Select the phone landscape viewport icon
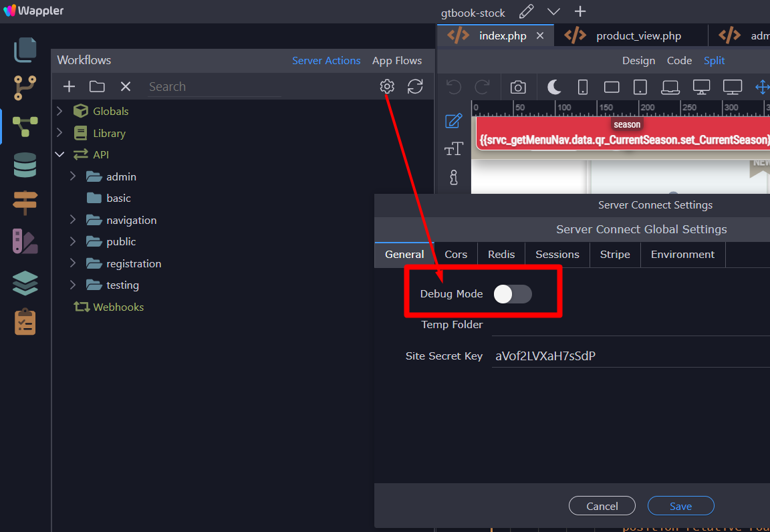This screenshot has width=770, height=532. 612,88
